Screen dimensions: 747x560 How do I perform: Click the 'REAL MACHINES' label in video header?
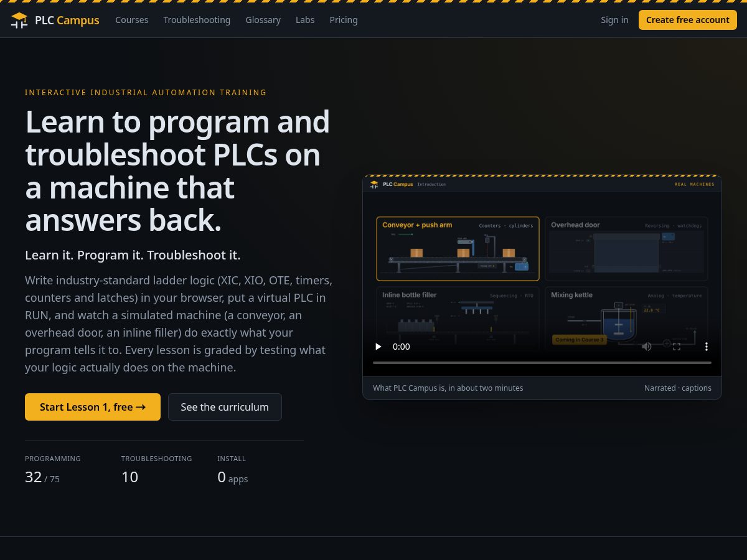tap(695, 185)
